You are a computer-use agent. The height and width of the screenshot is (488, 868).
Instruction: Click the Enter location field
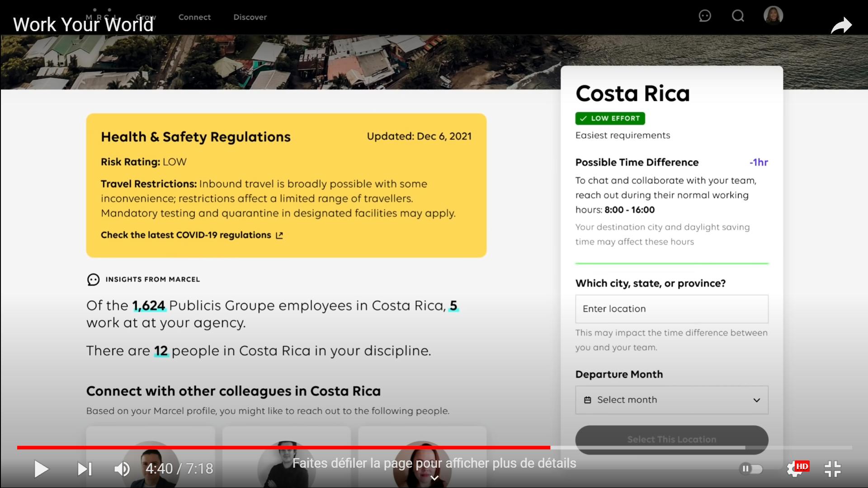pos(671,309)
